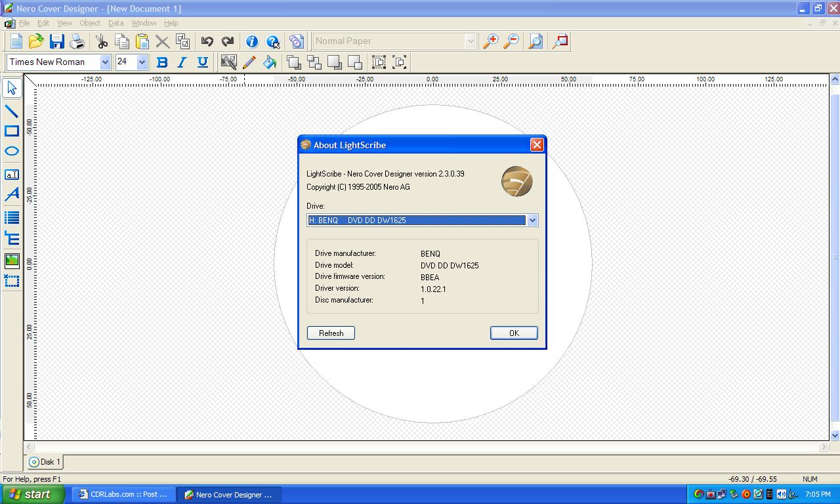The width and height of the screenshot is (840, 504).
Task: Click Nero Cover Designer taskbar button
Action: click(230, 495)
